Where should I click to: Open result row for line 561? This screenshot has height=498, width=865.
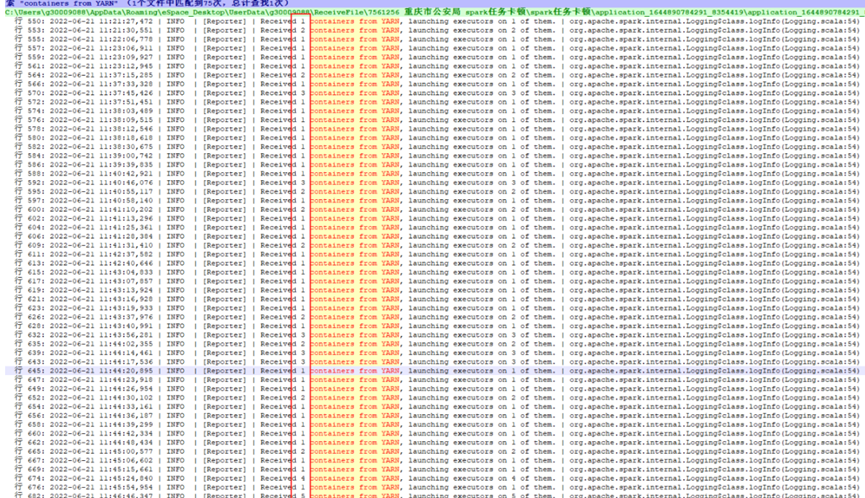435,66
